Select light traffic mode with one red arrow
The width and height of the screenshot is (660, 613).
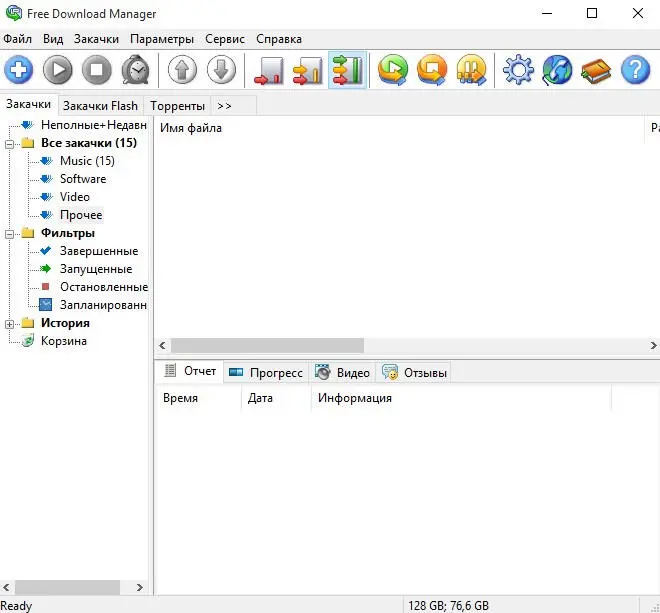coord(269,70)
